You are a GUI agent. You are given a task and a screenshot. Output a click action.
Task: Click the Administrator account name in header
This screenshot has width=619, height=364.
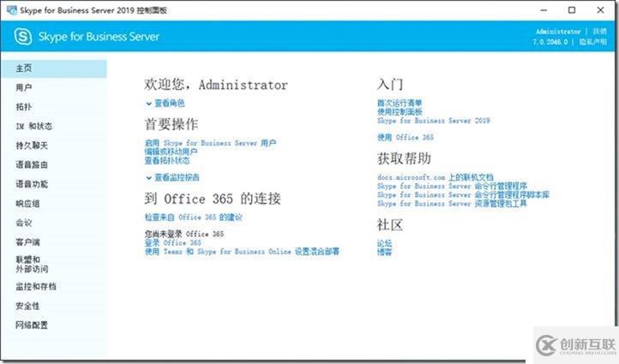point(558,31)
